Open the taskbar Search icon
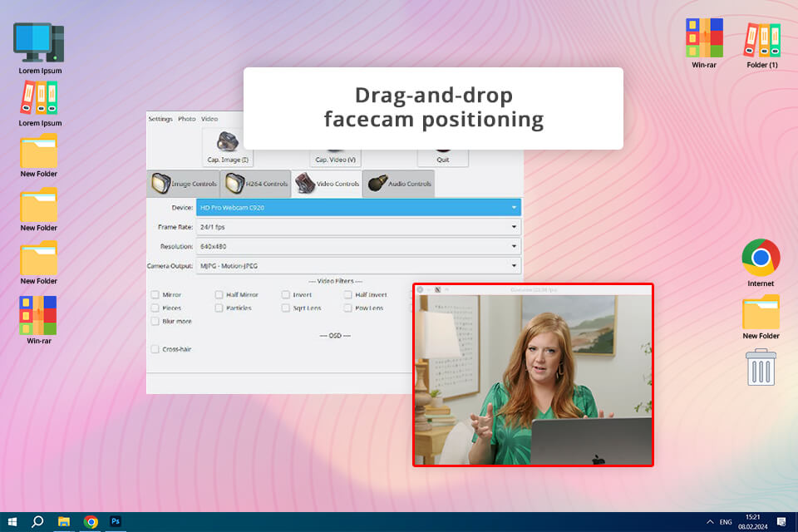 click(37, 522)
